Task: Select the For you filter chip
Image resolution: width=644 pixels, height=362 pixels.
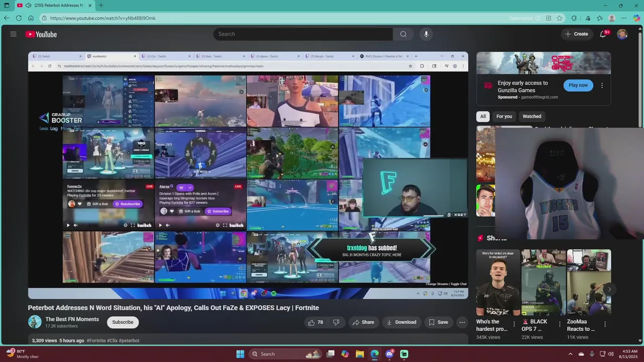Action: pyautogui.click(x=504, y=116)
